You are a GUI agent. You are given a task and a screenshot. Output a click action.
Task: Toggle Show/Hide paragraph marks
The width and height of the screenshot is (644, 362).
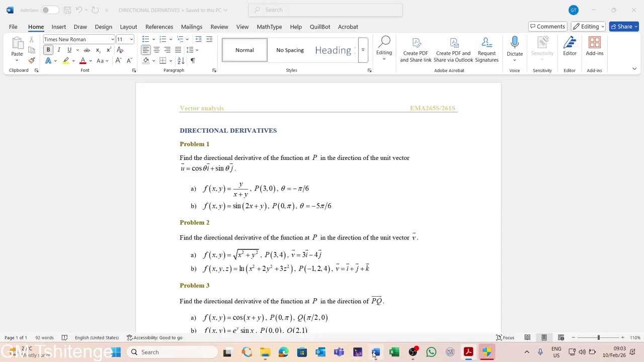tap(193, 60)
